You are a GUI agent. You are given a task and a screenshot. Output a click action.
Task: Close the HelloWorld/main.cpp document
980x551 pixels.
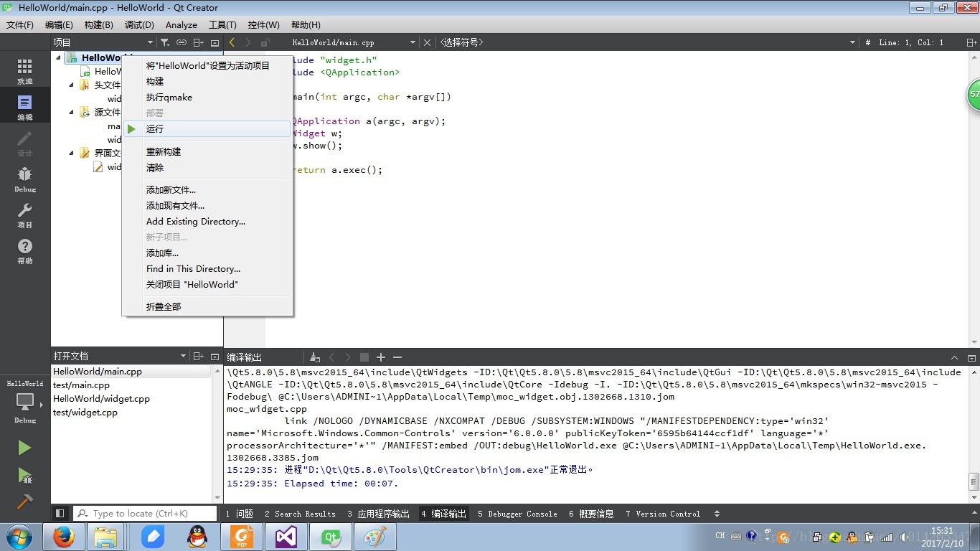[x=427, y=42]
